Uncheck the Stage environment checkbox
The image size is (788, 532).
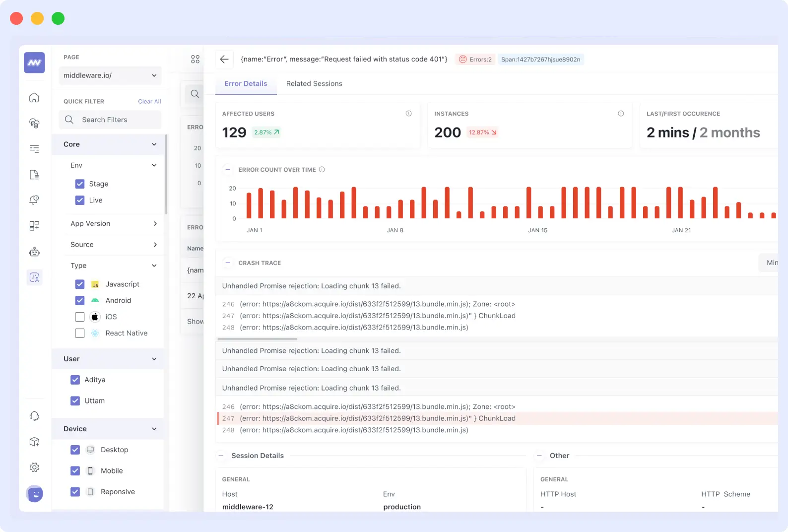pyautogui.click(x=80, y=184)
